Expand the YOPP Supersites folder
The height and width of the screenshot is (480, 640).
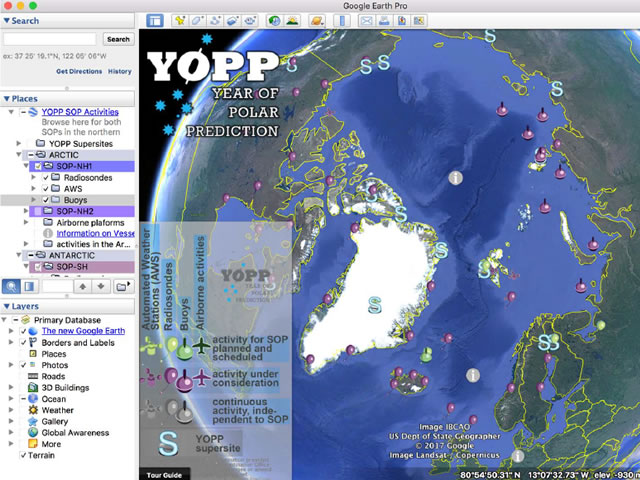pos(19,143)
